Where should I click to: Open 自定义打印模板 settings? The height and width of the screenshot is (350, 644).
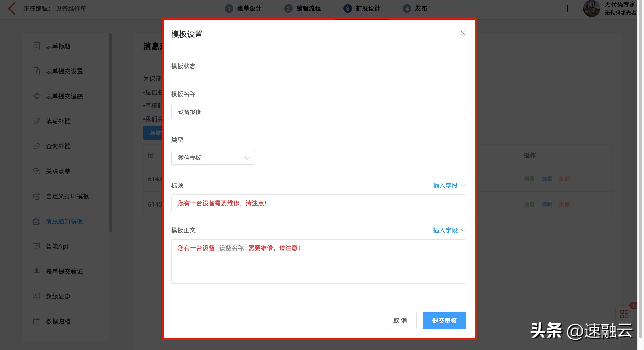pos(67,196)
